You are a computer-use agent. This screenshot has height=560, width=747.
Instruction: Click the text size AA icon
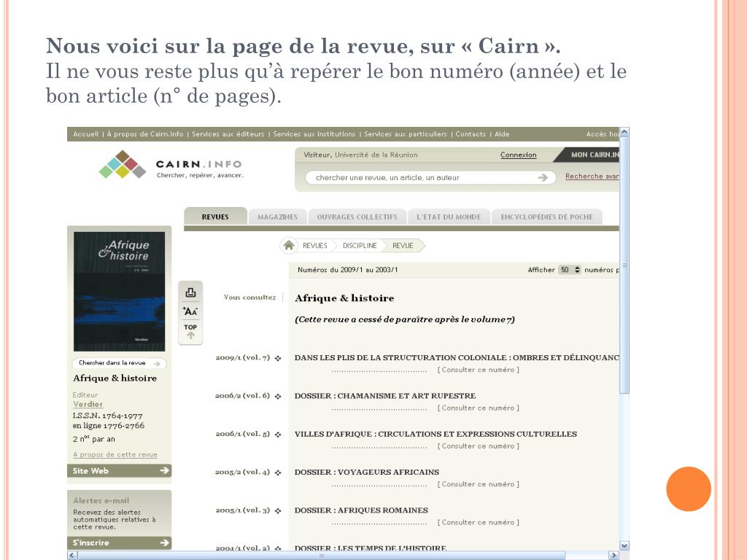tap(190, 311)
